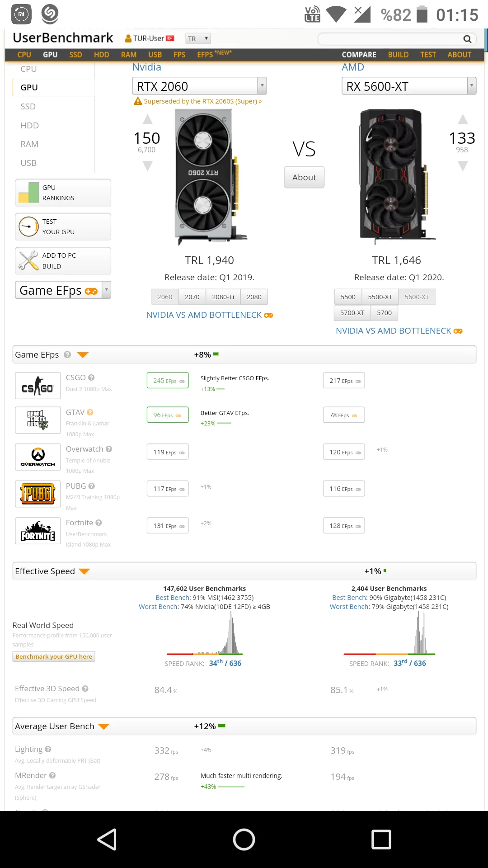This screenshot has width=488, height=868.
Task: Open CSGO game logo
Action: click(38, 386)
